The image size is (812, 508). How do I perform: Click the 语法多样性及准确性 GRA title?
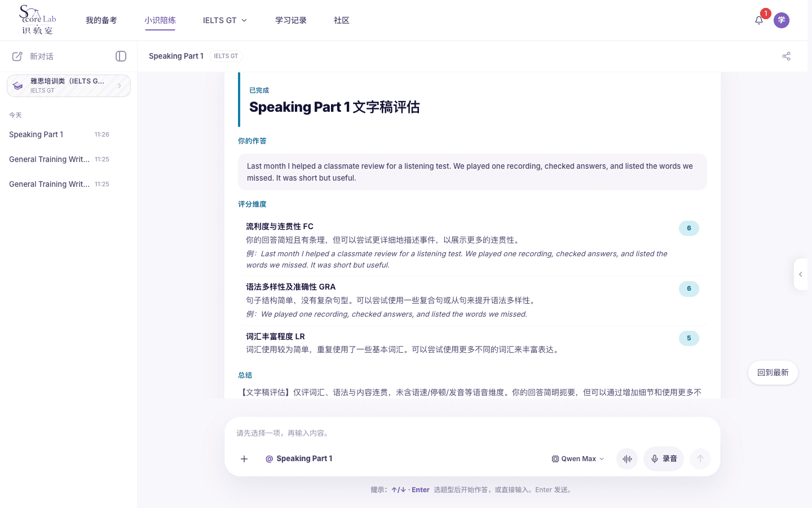(x=291, y=287)
